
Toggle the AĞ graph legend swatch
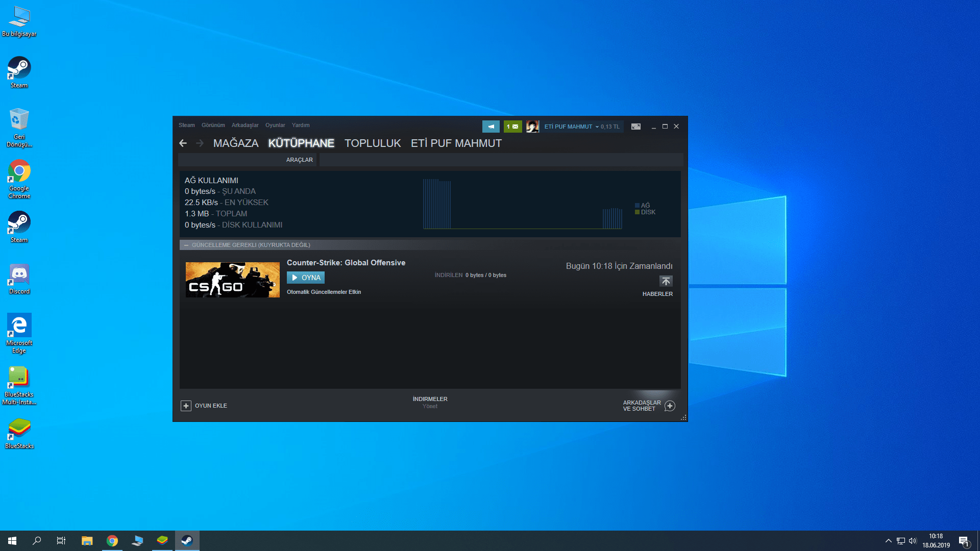pos(637,205)
